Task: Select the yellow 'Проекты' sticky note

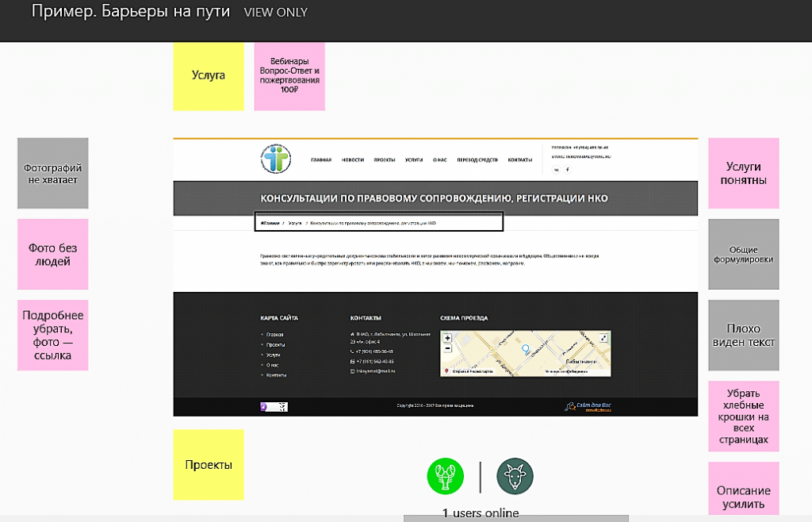Action: 209,465
